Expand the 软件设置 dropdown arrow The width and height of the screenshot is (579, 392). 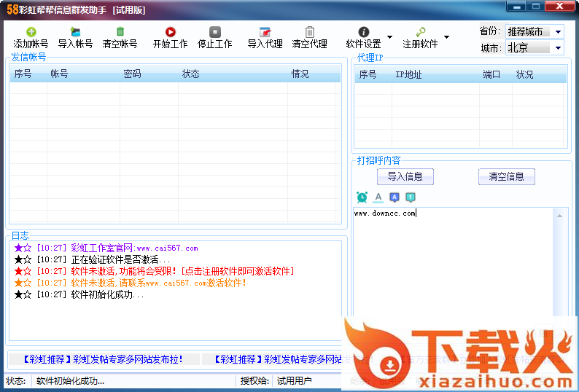[389, 37]
